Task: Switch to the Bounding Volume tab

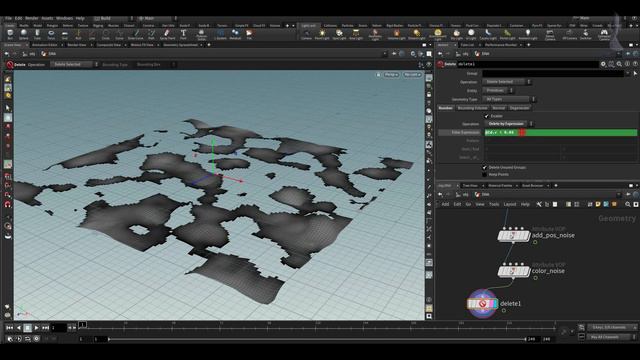Action: 472,108
